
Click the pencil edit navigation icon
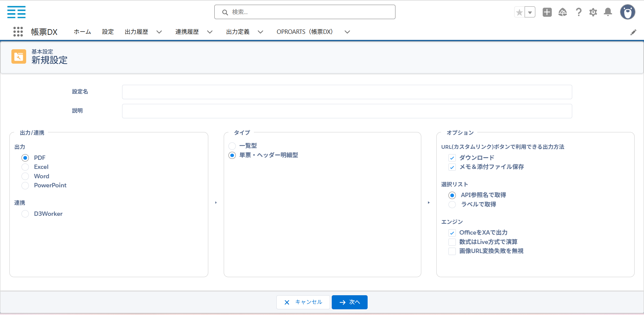(633, 32)
